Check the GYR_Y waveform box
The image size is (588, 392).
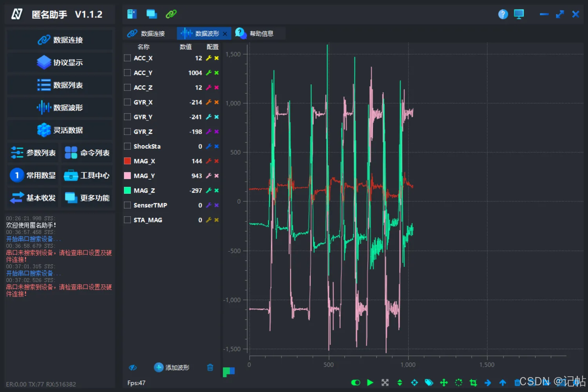(x=127, y=117)
